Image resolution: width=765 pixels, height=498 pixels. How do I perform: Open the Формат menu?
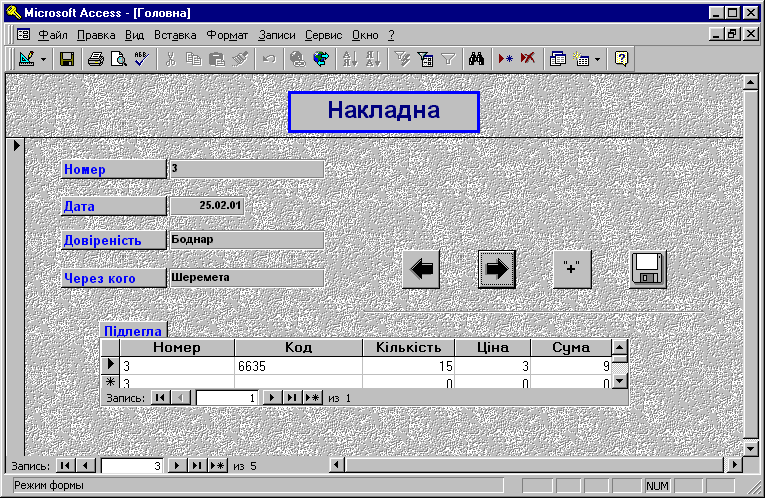pos(227,35)
